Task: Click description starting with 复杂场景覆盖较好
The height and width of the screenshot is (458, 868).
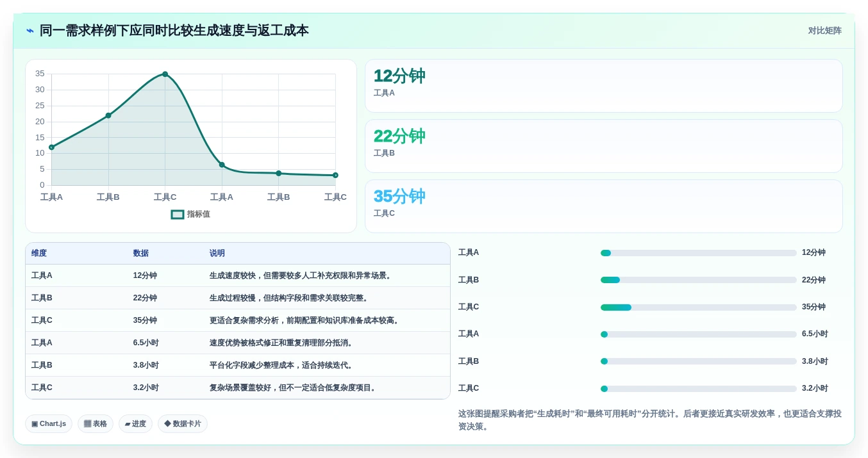Action: coord(294,388)
